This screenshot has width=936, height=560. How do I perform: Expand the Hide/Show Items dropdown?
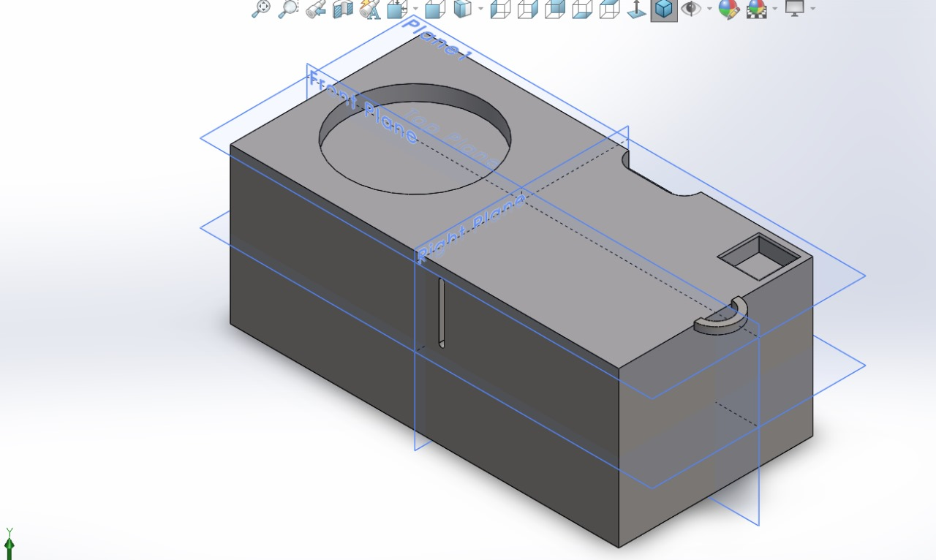click(x=709, y=10)
